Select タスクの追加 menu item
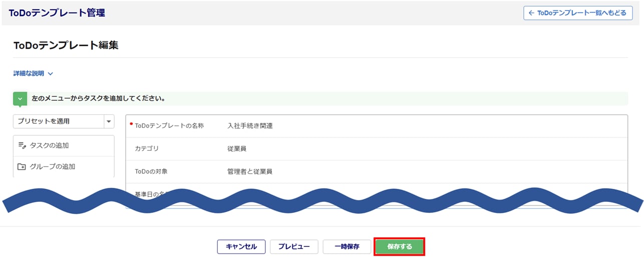This screenshot has width=644, height=263. [x=49, y=146]
